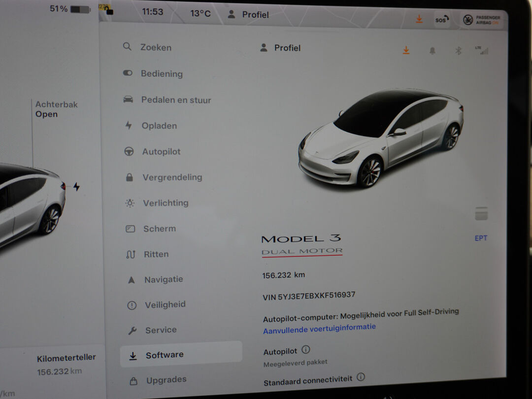The image size is (532, 399).
Task: Open Navigatie settings
Action: pos(155,280)
